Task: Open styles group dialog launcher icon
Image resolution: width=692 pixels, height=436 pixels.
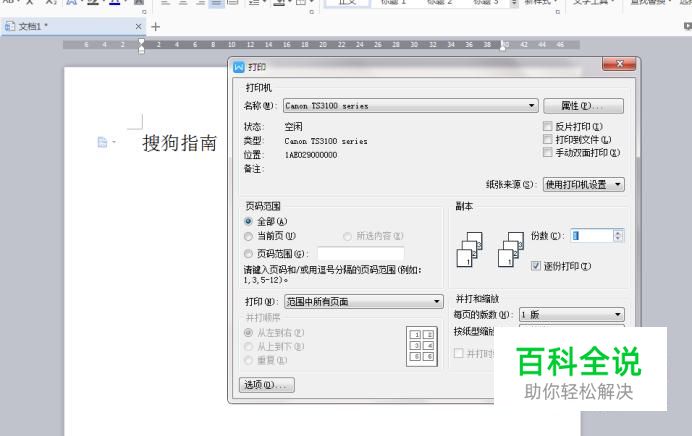Action: pos(557,12)
